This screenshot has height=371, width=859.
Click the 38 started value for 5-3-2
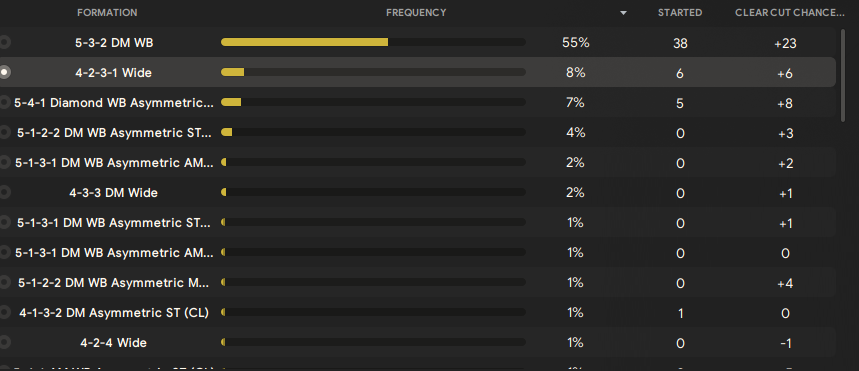coord(680,43)
